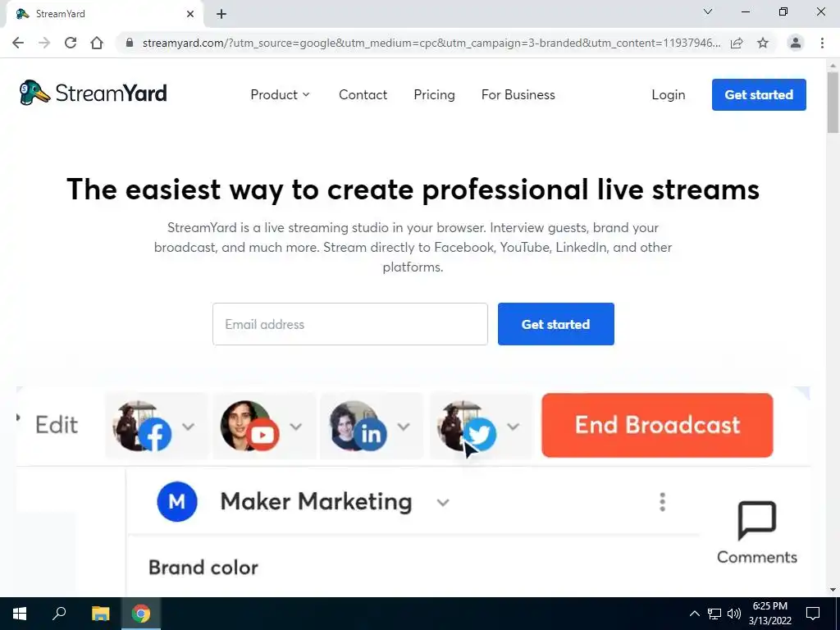The width and height of the screenshot is (840, 630).
Task: Open the Product dropdown menu
Action: pyautogui.click(x=281, y=95)
